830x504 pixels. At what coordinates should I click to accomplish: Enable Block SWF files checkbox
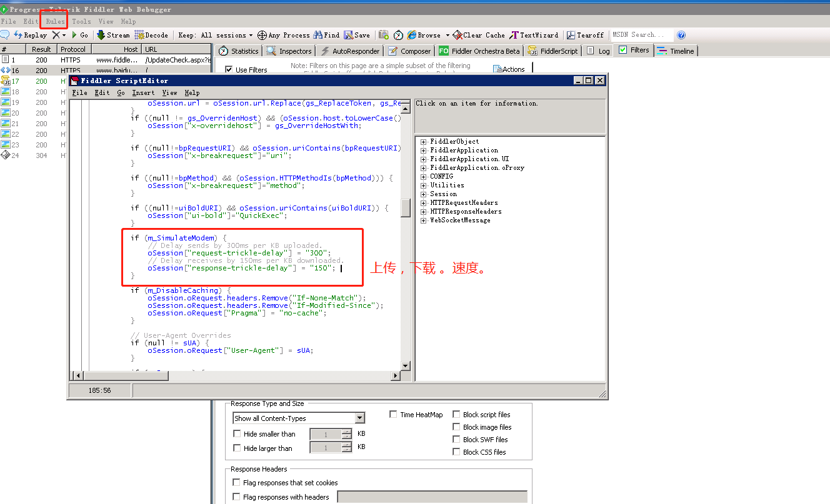pyautogui.click(x=456, y=440)
